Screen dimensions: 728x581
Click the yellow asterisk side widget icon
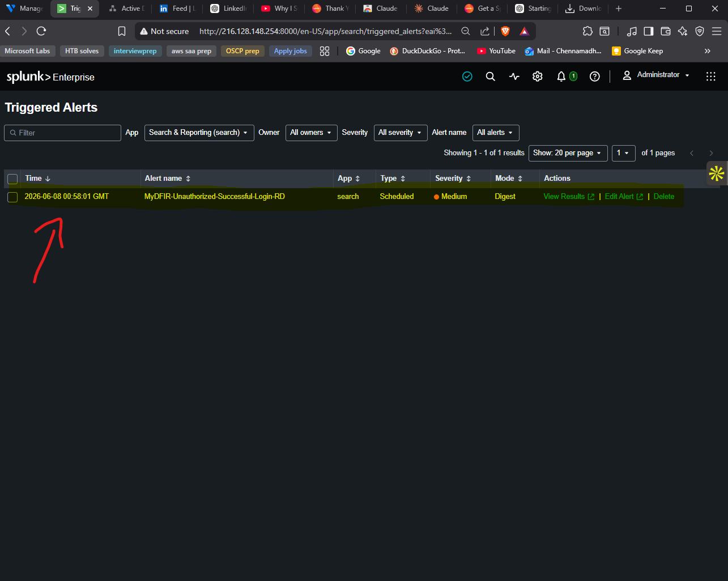click(717, 173)
